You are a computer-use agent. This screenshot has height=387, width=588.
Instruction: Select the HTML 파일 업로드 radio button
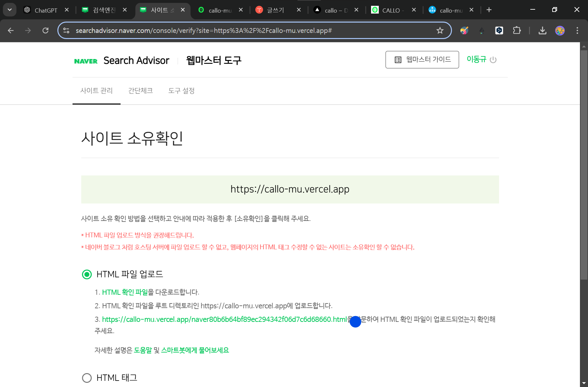(87, 274)
